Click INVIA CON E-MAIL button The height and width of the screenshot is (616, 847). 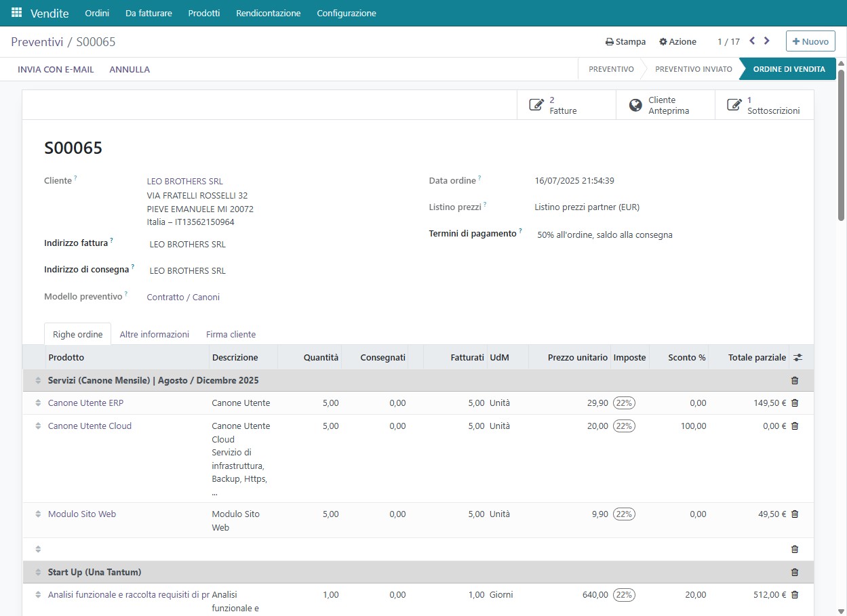[56, 69]
